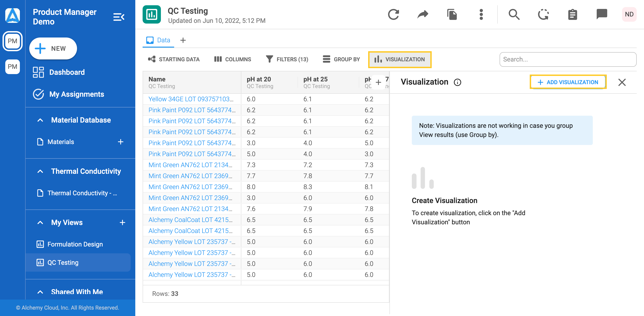Collapse the Thermal Conductivity section

coord(40,171)
